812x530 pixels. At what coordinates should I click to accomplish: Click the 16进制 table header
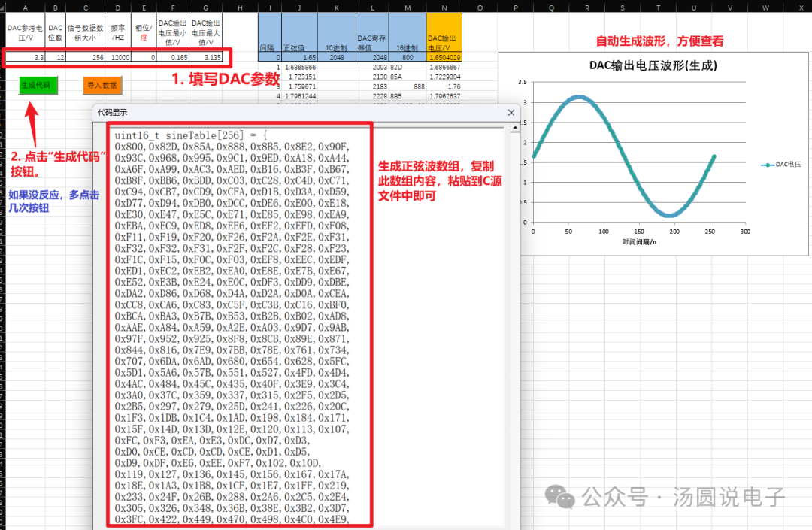click(x=408, y=32)
